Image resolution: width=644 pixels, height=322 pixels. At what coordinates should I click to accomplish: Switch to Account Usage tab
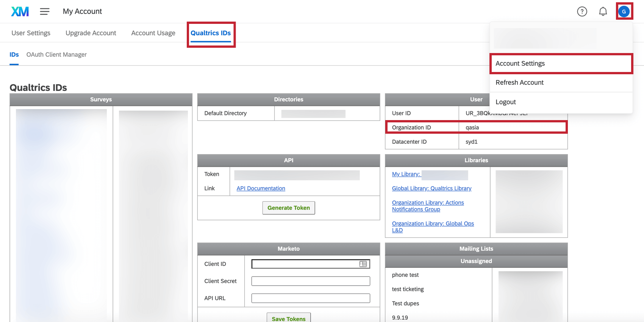point(153,33)
